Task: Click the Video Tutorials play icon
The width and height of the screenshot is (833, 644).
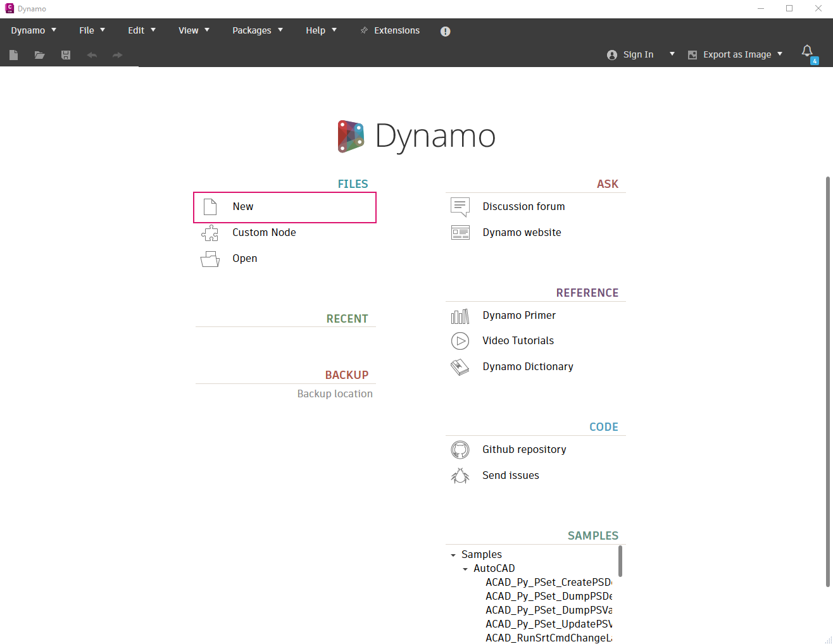Action: pos(460,341)
